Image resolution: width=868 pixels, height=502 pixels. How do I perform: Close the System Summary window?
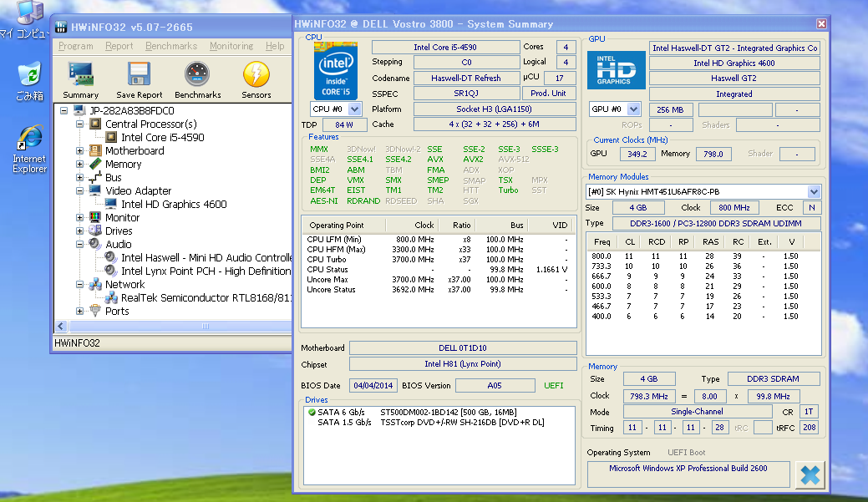pos(821,23)
